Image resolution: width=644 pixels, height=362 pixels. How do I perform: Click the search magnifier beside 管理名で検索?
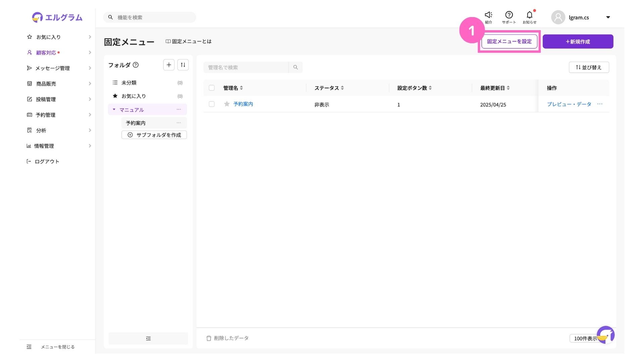pos(296,67)
